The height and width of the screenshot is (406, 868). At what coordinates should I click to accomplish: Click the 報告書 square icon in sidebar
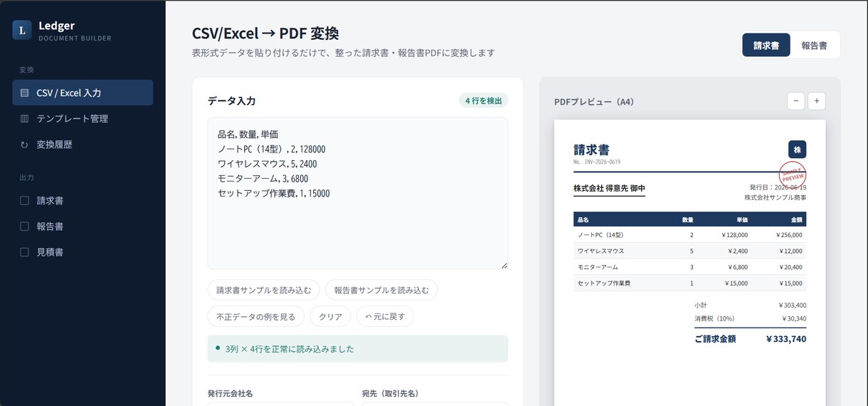click(24, 227)
